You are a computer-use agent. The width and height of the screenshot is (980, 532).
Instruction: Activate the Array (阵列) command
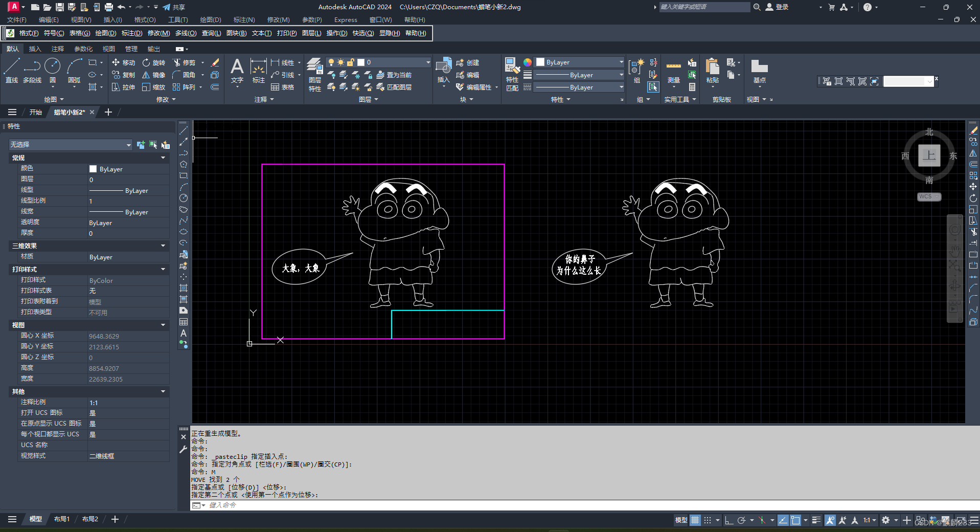185,87
